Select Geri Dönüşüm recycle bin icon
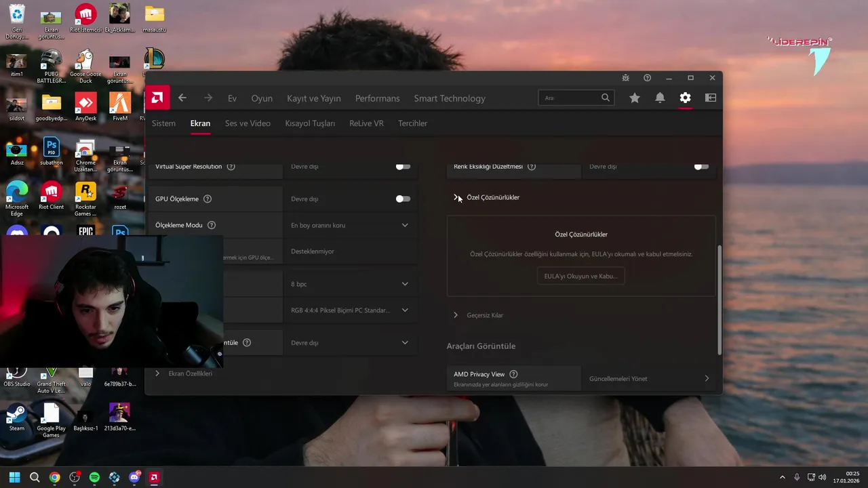This screenshot has width=868, height=488. tap(16, 22)
